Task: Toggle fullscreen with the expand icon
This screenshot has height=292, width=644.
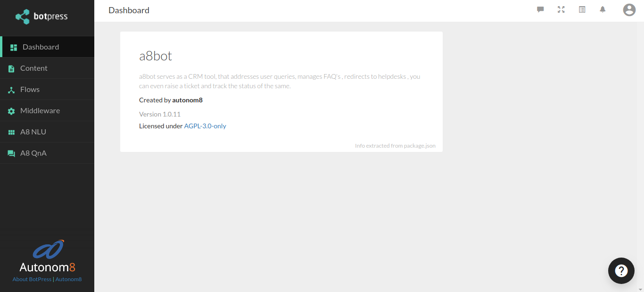Action: click(x=561, y=9)
